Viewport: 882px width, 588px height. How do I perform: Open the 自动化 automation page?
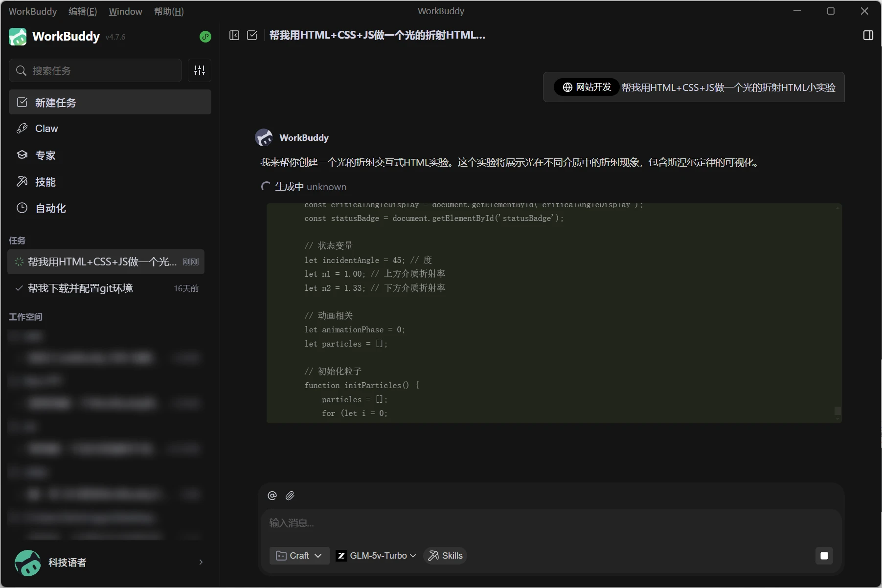(x=50, y=208)
